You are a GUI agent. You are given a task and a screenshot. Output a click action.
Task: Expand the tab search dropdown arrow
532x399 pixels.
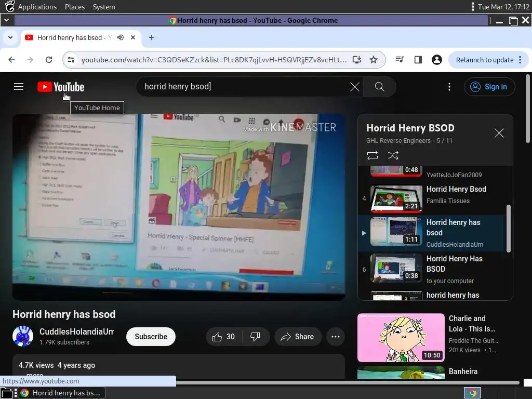click(x=10, y=37)
